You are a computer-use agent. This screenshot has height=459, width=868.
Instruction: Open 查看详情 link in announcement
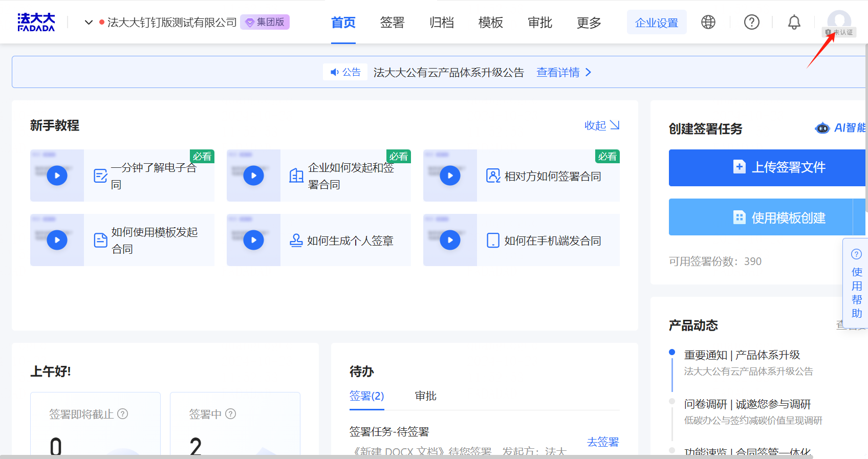point(564,72)
